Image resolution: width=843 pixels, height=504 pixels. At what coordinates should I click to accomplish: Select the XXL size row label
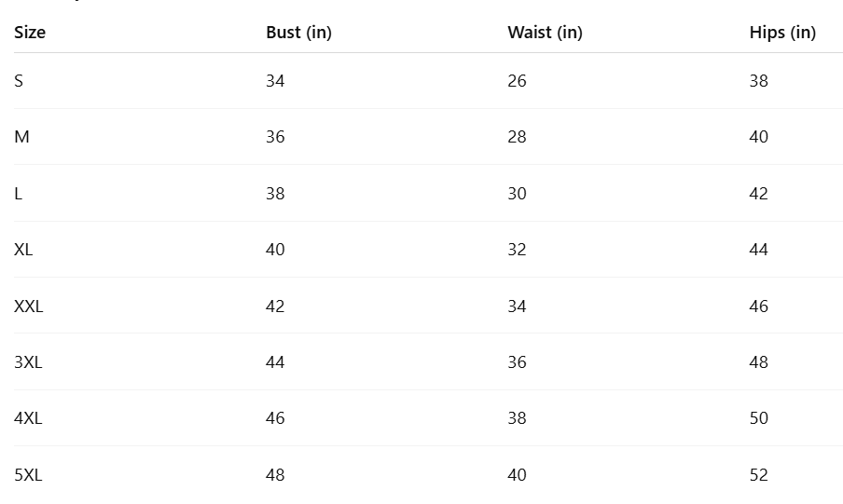[x=29, y=306]
